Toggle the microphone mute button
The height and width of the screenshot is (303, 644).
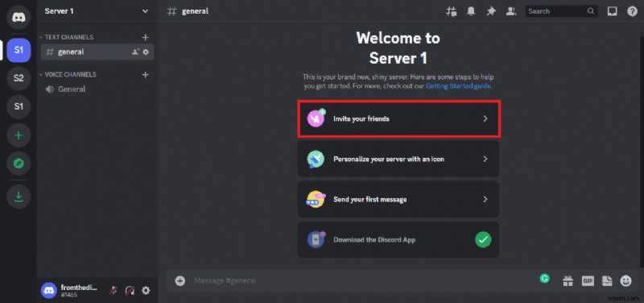[x=114, y=291]
